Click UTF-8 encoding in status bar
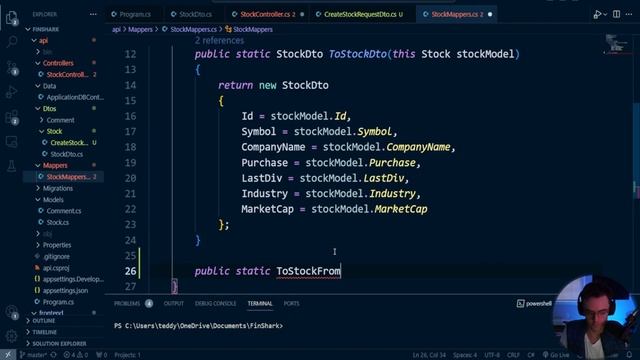 coord(492,355)
